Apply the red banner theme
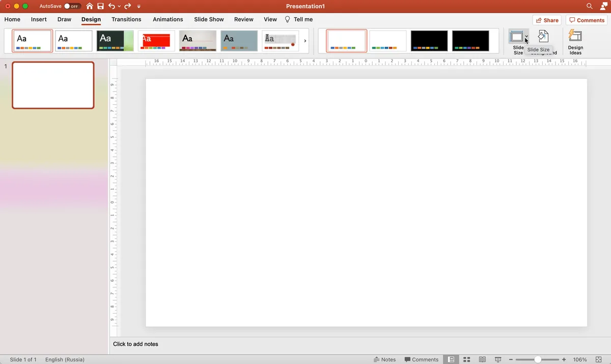611x364 pixels. click(156, 41)
